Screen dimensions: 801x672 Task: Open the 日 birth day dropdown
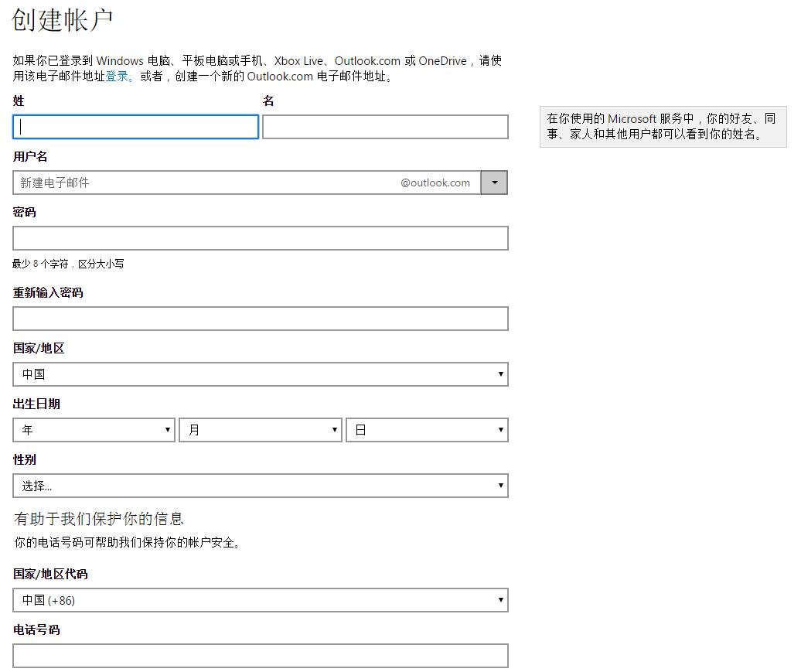click(x=425, y=429)
